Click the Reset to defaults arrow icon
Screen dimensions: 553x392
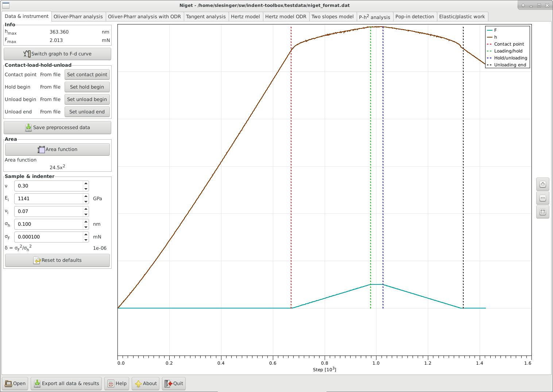point(37,260)
